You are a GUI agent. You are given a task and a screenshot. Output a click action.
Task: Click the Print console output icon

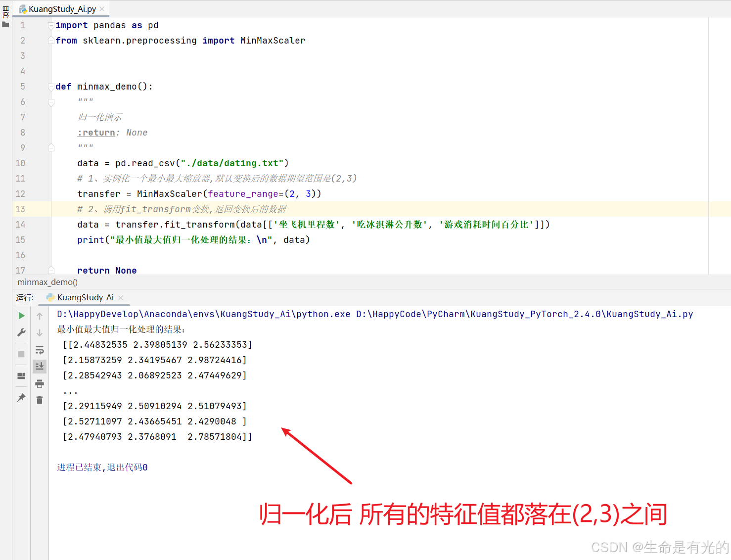(x=40, y=383)
